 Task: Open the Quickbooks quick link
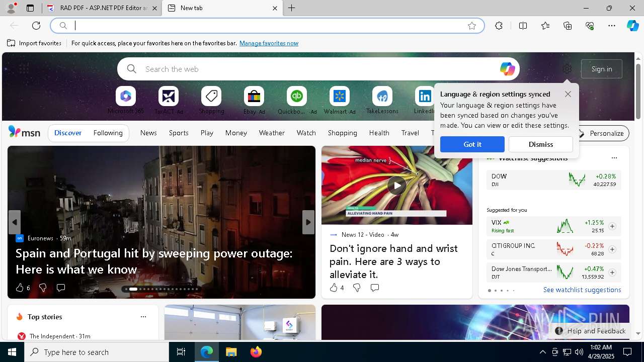pos(297,100)
